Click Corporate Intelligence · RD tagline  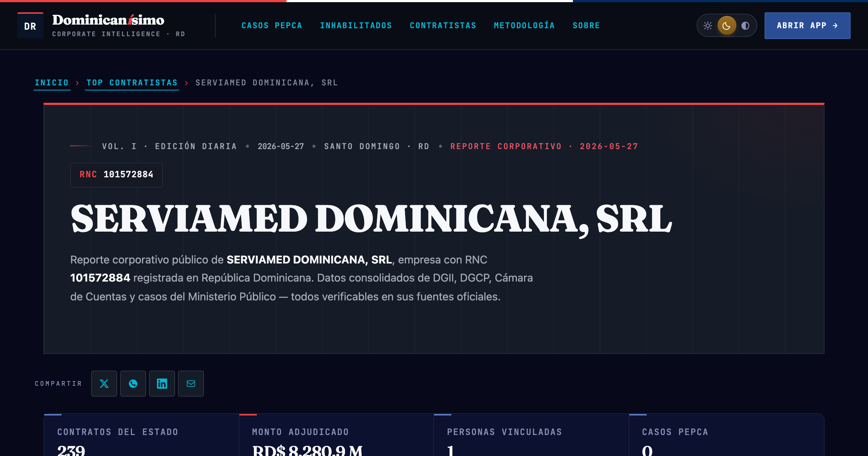[x=119, y=34]
